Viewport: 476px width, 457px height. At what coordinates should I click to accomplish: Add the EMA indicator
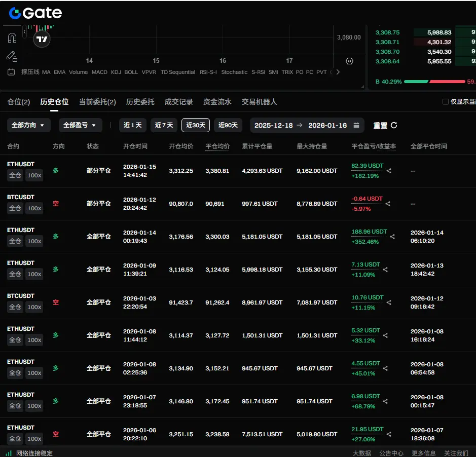pyautogui.click(x=59, y=72)
